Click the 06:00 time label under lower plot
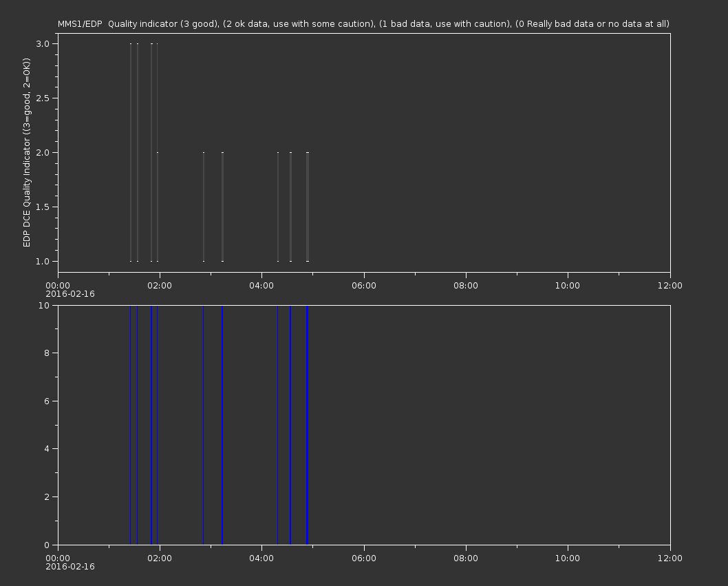This screenshot has width=728, height=586. (x=364, y=558)
